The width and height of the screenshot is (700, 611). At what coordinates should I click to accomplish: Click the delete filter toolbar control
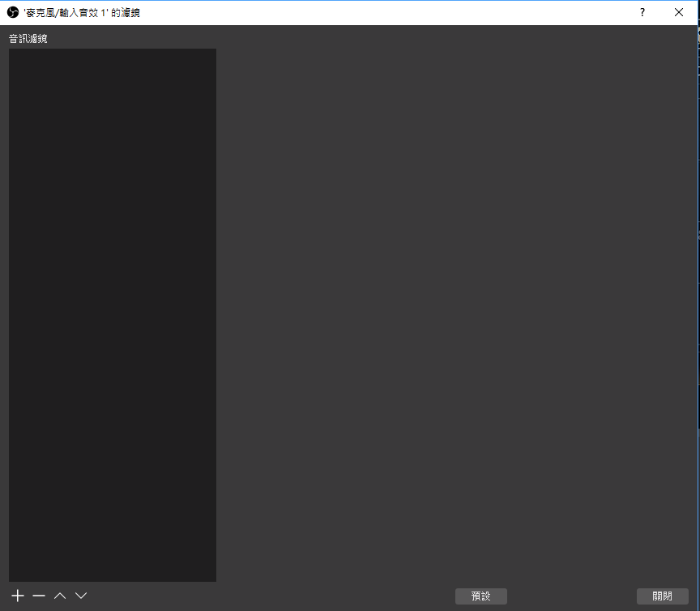point(38,595)
